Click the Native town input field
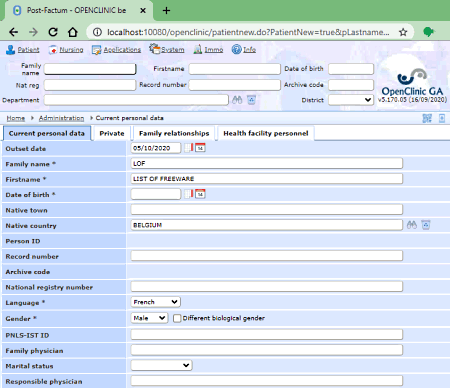Screen dimensions: 450x388 [x=267, y=210]
